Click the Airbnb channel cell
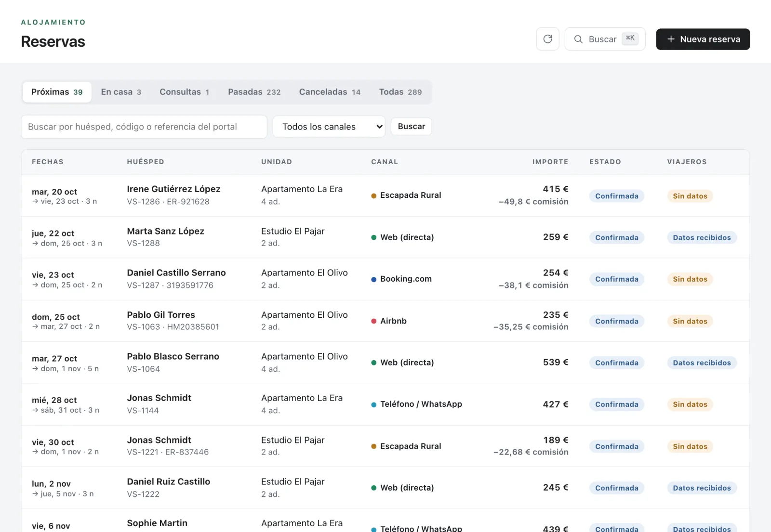 389,321
